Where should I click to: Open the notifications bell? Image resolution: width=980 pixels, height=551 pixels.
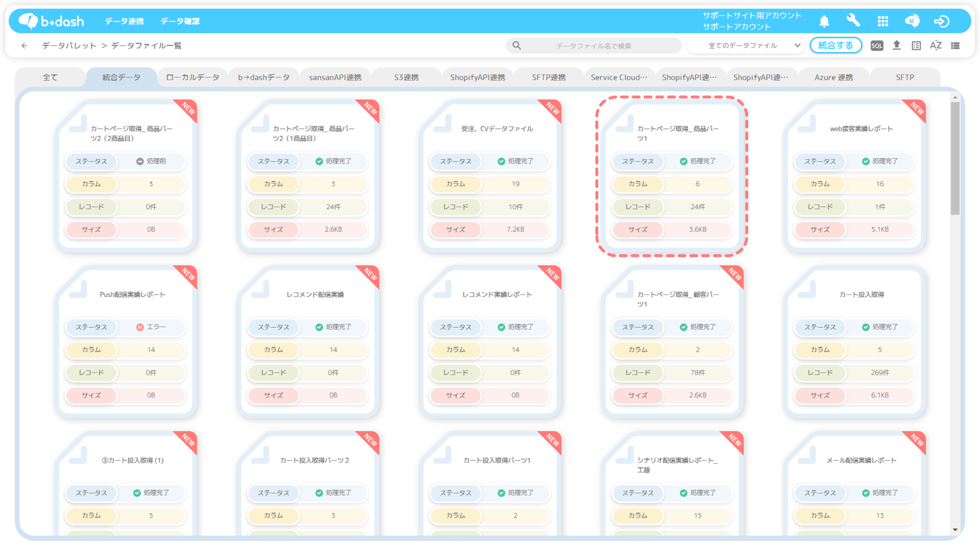(x=824, y=21)
